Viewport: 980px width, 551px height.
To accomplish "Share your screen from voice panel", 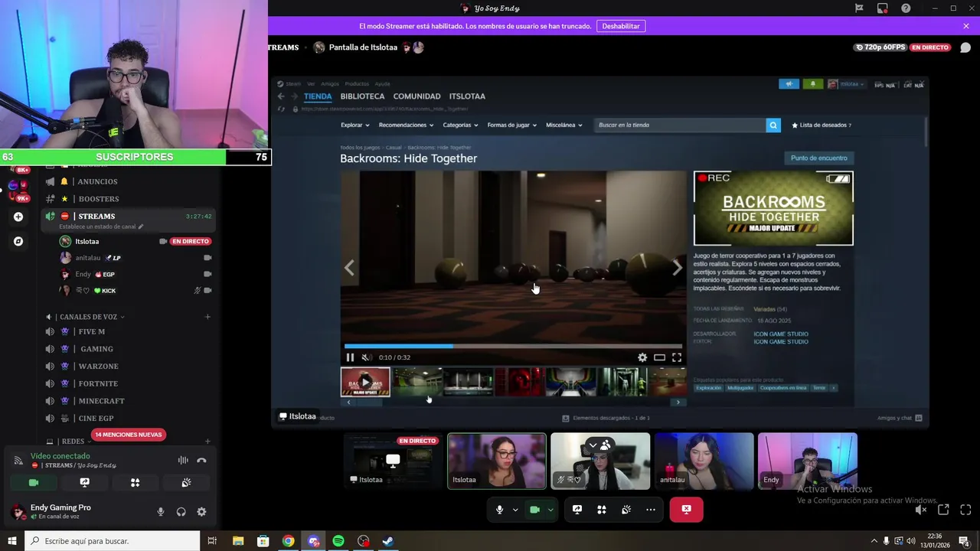I will pyautogui.click(x=84, y=483).
